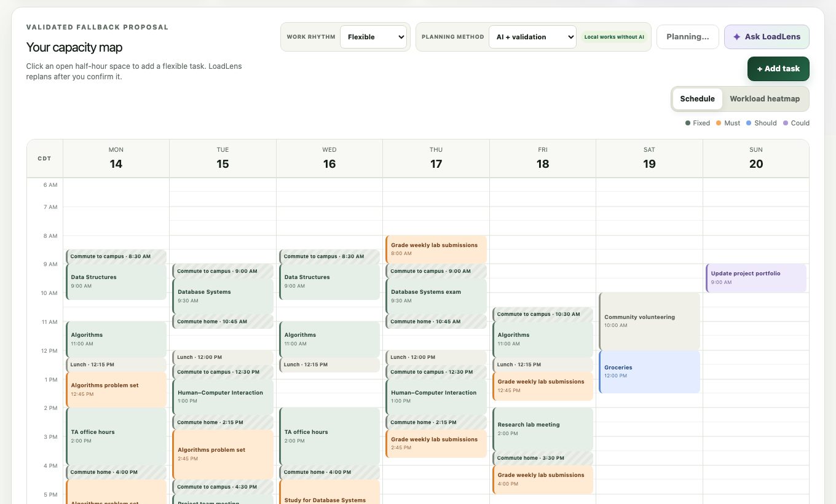The width and height of the screenshot is (836, 504).
Task: Click the Should legend label
Action: [x=762, y=123]
